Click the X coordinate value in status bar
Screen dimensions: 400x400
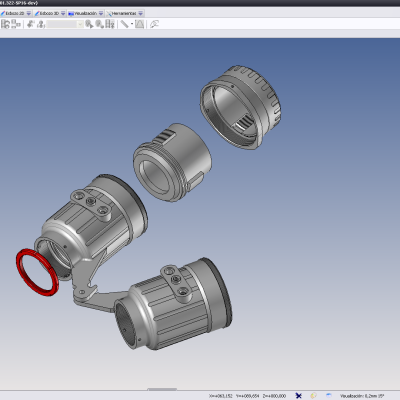[x=221, y=396]
